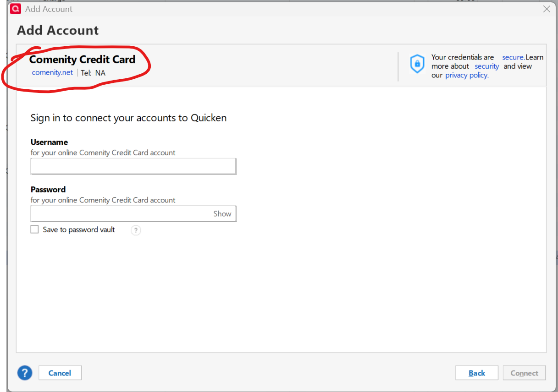Click the Comenity Credit Card heading

click(x=83, y=60)
